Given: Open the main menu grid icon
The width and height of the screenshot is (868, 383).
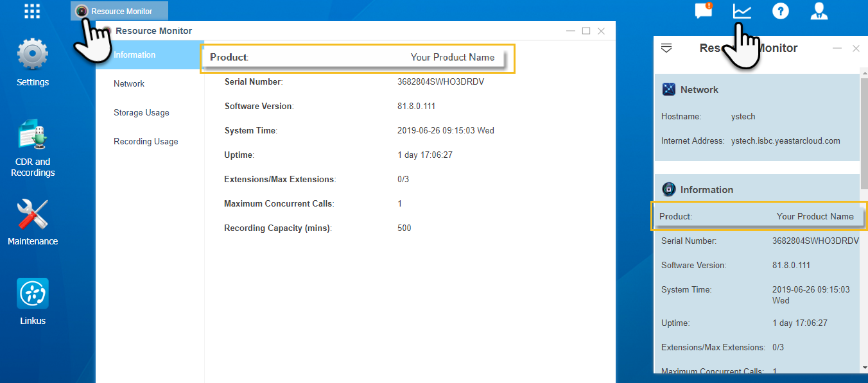Looking at the screenshot, I should [32, 11].
